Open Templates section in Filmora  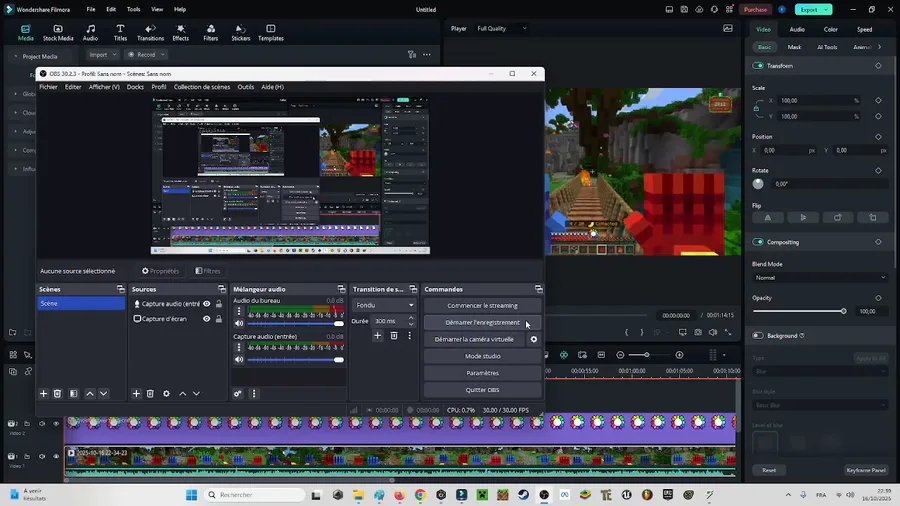pyautogui.click(x=271, y=33)
